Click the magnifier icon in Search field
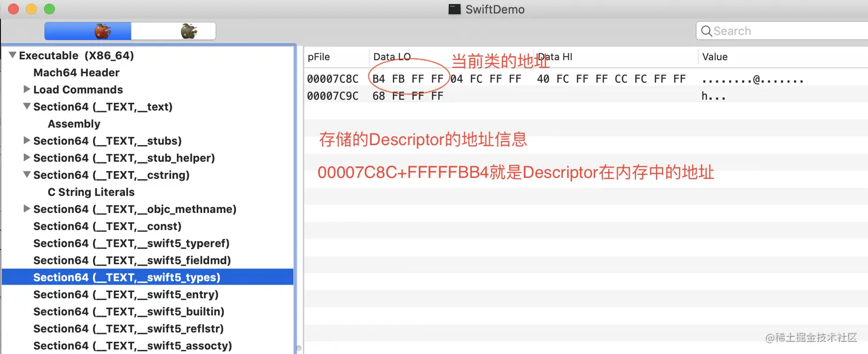 pyautogui.click(x=706, y=31)
